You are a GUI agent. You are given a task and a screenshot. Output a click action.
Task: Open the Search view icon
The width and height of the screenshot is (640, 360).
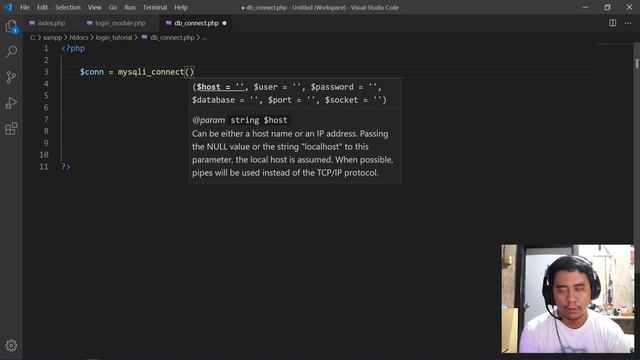tap(11, 51)
